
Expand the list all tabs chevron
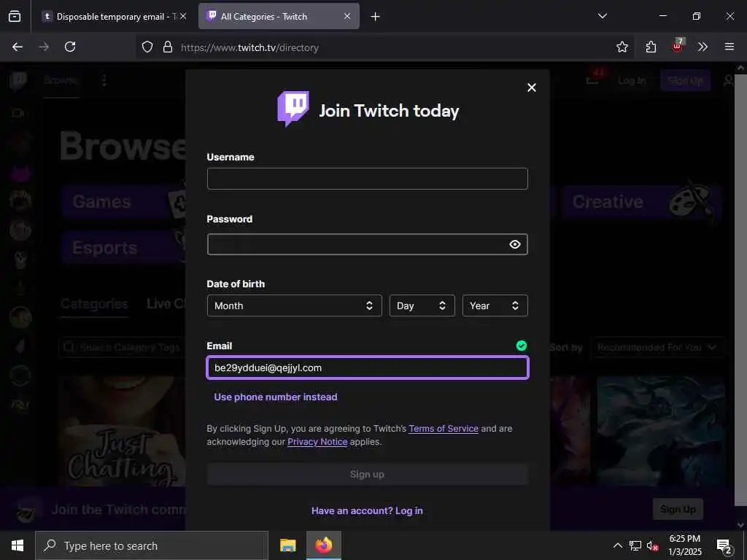[603, 16]
